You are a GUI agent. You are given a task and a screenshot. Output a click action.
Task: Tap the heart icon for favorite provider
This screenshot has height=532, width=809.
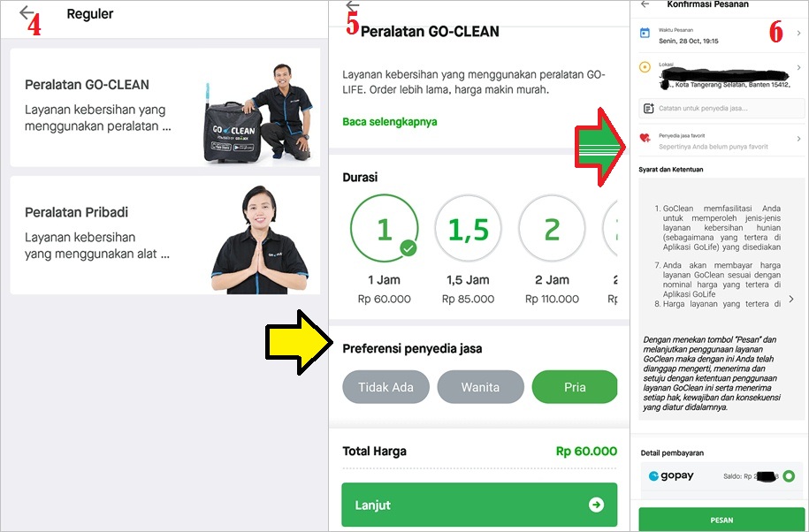[645, 138]
